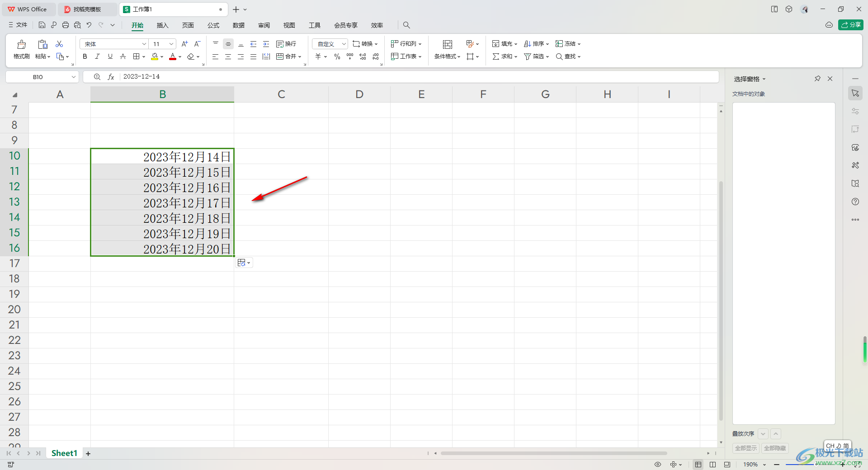This screenshot has height=470, width=868.
Task: Open the View (视图) ribbon tab
Action: click(x=289, y=25)
